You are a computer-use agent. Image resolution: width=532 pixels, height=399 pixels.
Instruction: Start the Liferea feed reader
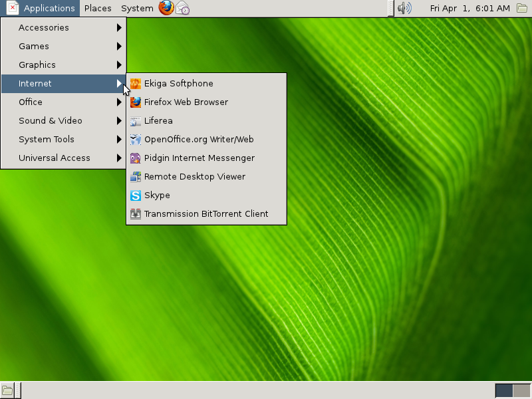point(160,120)
